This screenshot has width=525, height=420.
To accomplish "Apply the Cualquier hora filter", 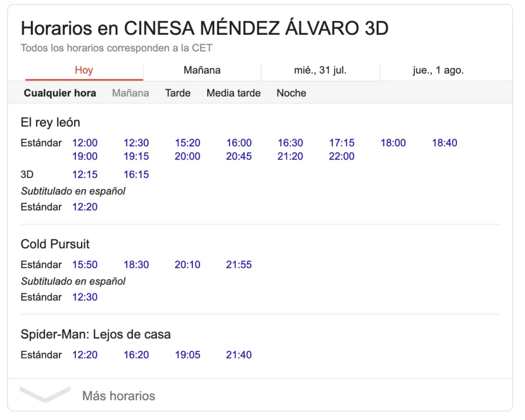I will pyautogui.click(x=60, y=93).
